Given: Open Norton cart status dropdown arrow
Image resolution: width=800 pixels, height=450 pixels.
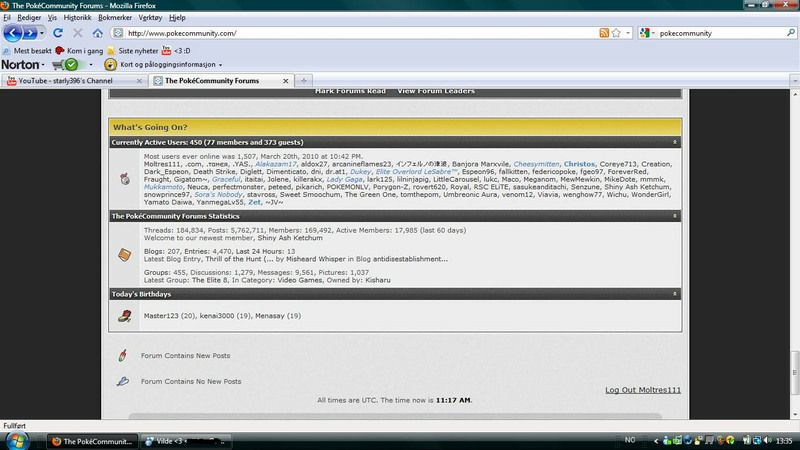Looking at the screenshot, I should coord(91,65).
